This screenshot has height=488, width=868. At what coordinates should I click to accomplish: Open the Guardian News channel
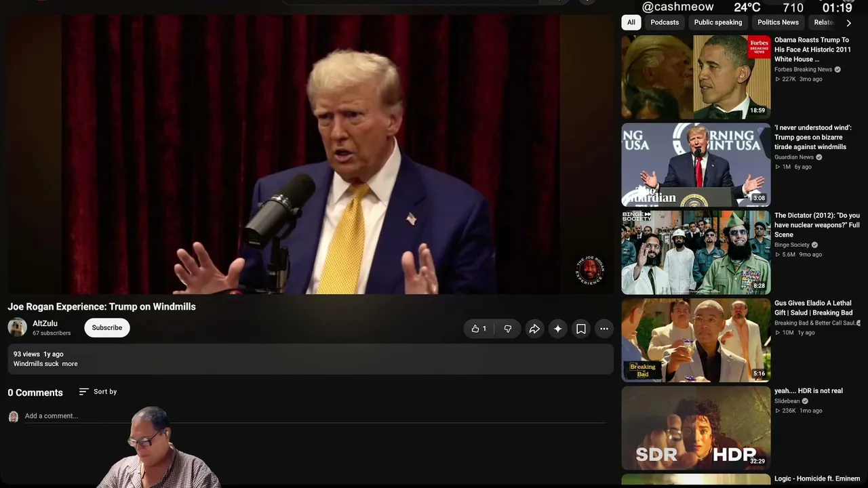[793, 157]
